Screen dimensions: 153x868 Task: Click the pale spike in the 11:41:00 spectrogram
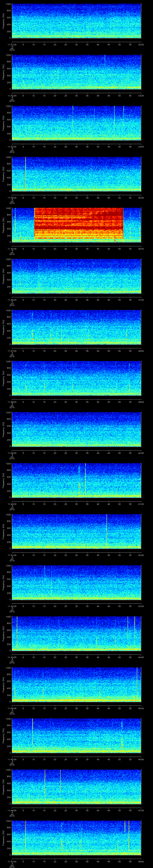pyautogui.click(x=107, y=530)
